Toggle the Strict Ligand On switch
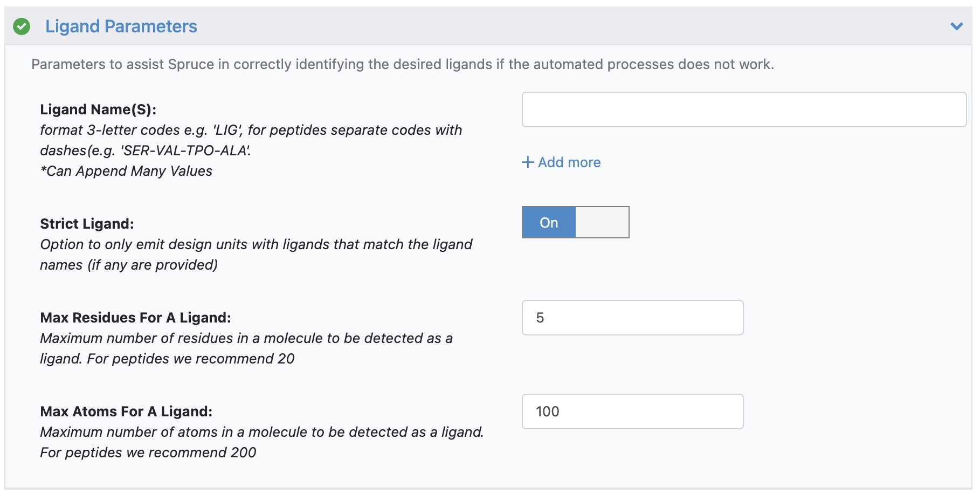The image size is (980, 494). click(575, 222)
